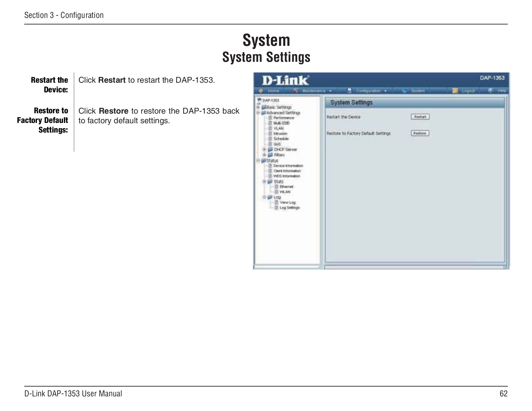The image size is (532, 411).
Task: Click the DHCP Server folder icon
Action: tap(270, 150)
